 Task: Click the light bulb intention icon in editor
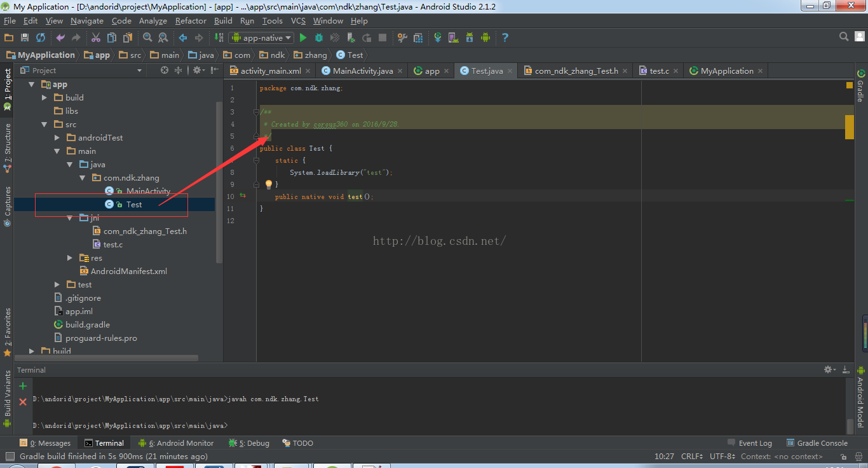click(x=268, y=184)
